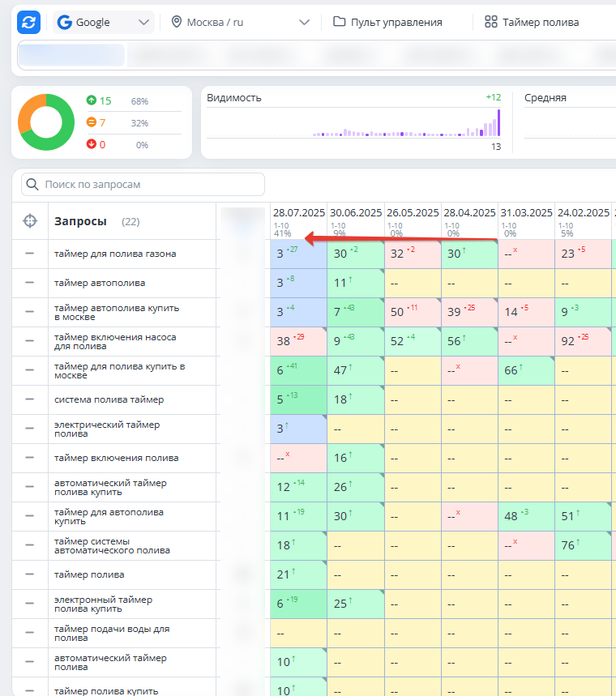This screenshot has height=696, width=616.
Task: Open the Таймер полива project
Action: tap(532, 22)
